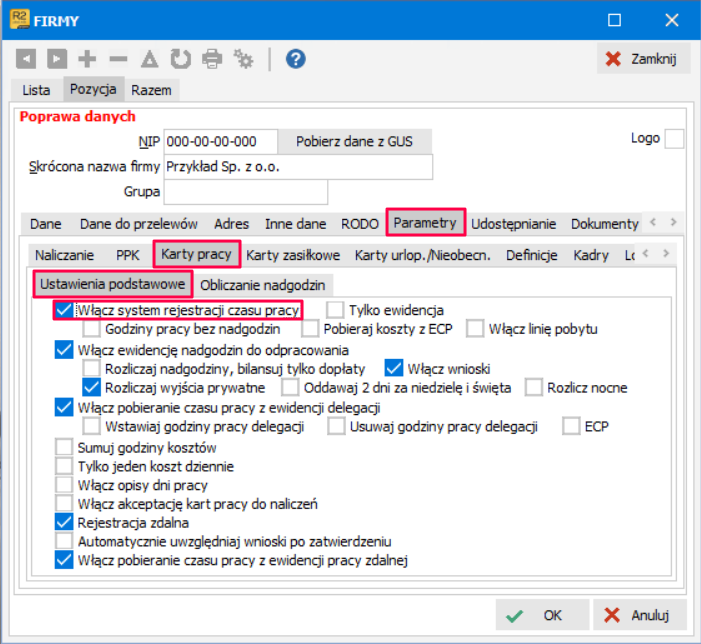This screenshot has width=701, height=644.
Task: Refresh data with the circular arrow icon
Action: coord(181,59)
